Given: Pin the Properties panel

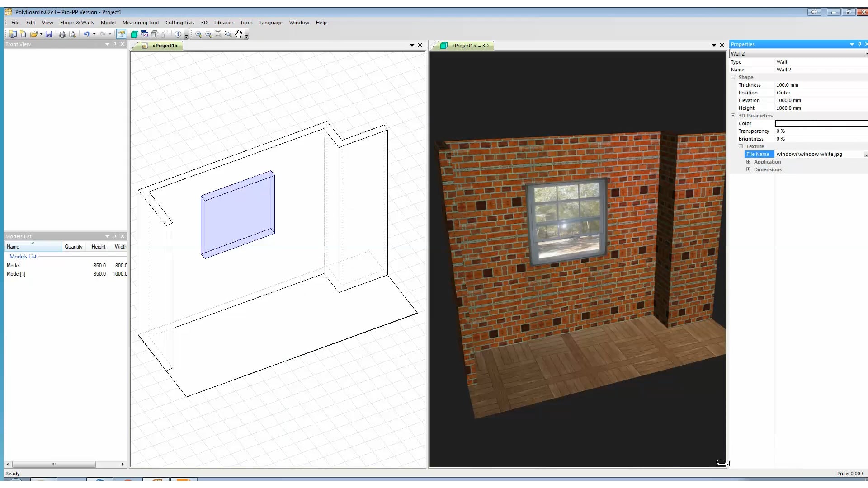Looking at the screenshot, I should 859,44.
